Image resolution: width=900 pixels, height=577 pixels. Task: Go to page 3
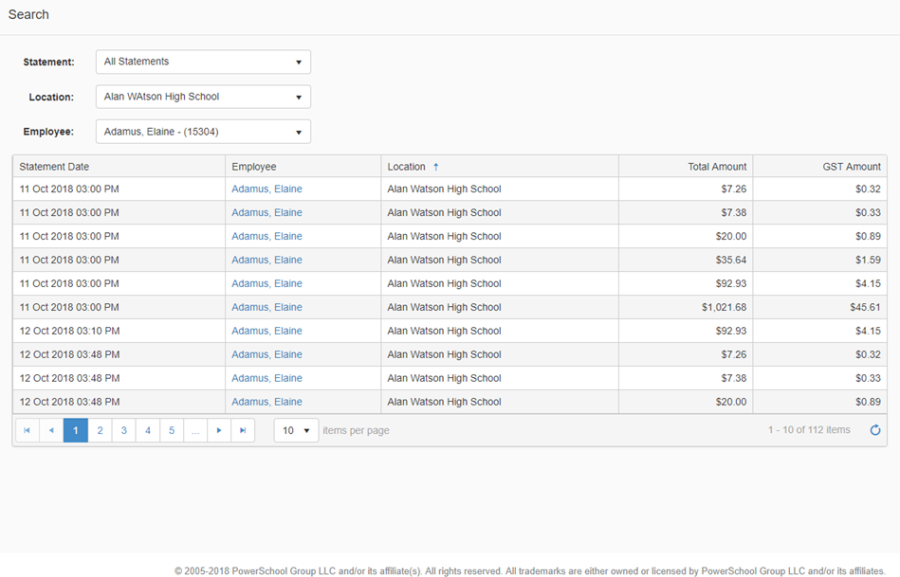pyautogui.click(x=123, y=430)
